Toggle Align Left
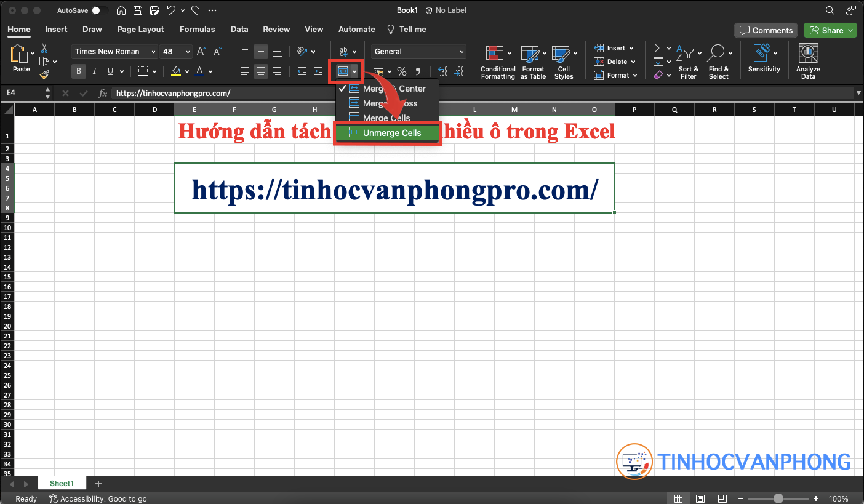Viewport: 864px width, 504px height. [x=245, y=71]
